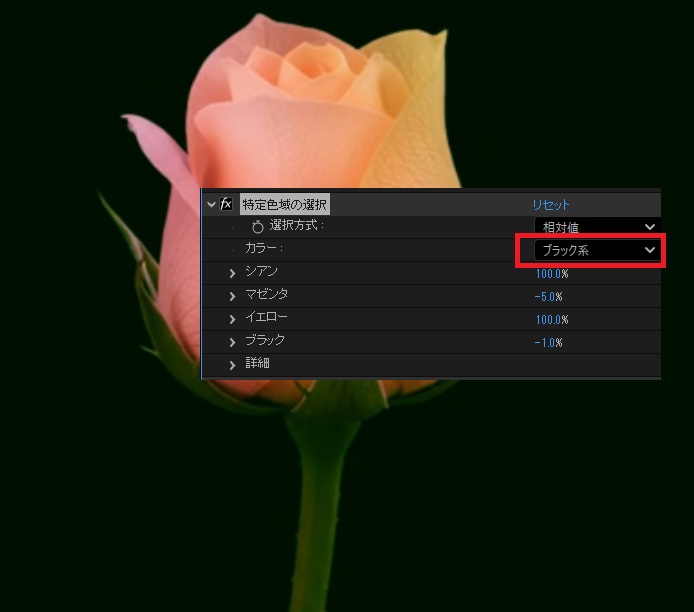Image resolution: width=694 pixels, height=612 pixels.
Task: Click the リセット link
Action: 551,204
